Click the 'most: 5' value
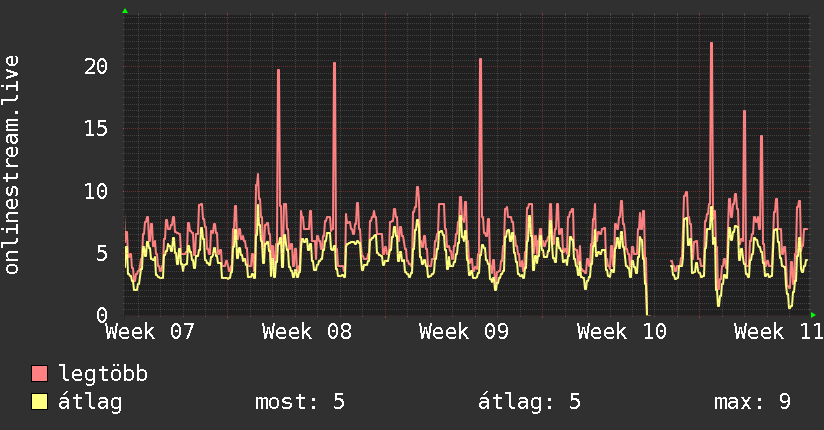824x430 pixels. [300, 402]
